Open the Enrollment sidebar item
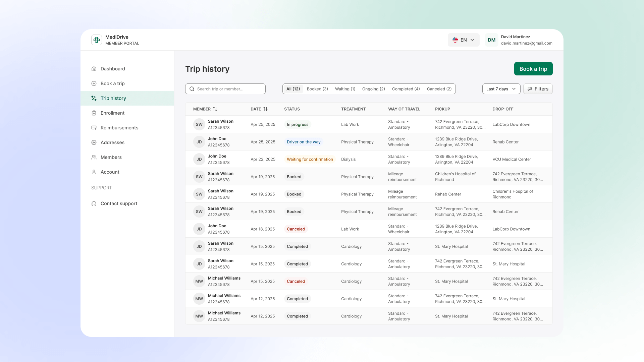The height and width of the screenshot is (362, 644). tap(127, 113)
